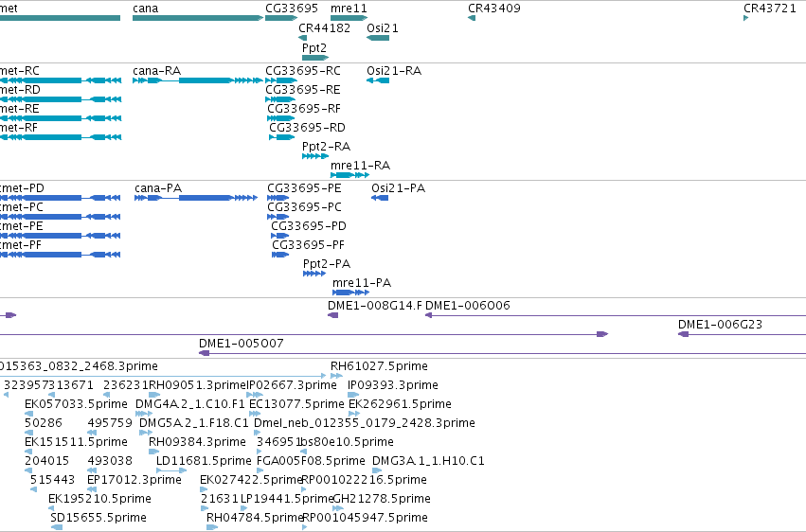Click the 493038 feature label
This screenshot has height=532, width=806.
(110, 462)
